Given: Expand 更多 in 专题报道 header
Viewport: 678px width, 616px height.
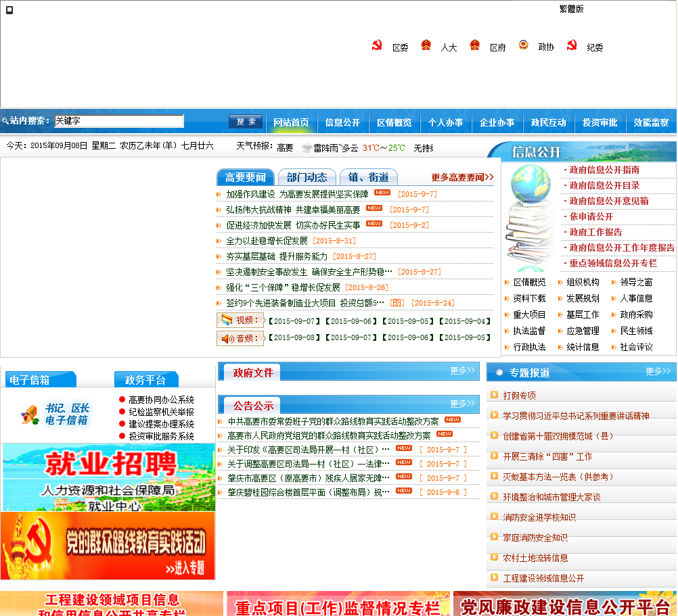Looking at the screenshot, I should click(658, 371).
